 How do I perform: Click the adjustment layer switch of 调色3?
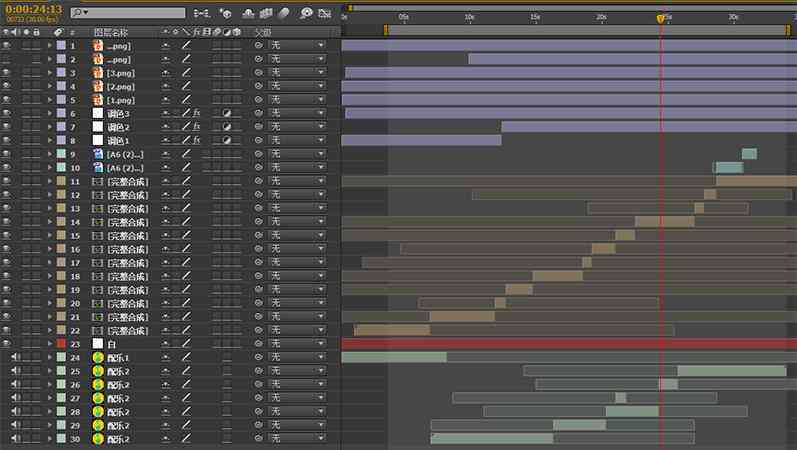(x=227, y=113)
